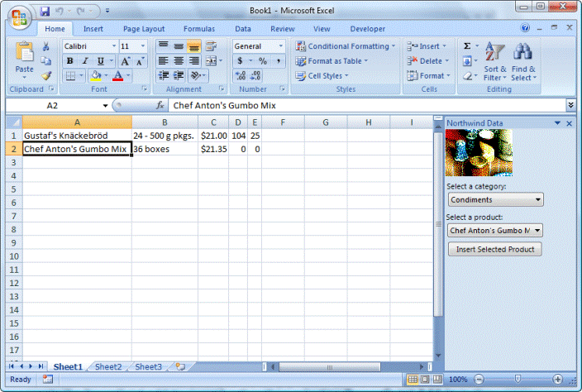Click Insert Selected Product button
Viewport: 582px width, 392px height.
point(494,250)
